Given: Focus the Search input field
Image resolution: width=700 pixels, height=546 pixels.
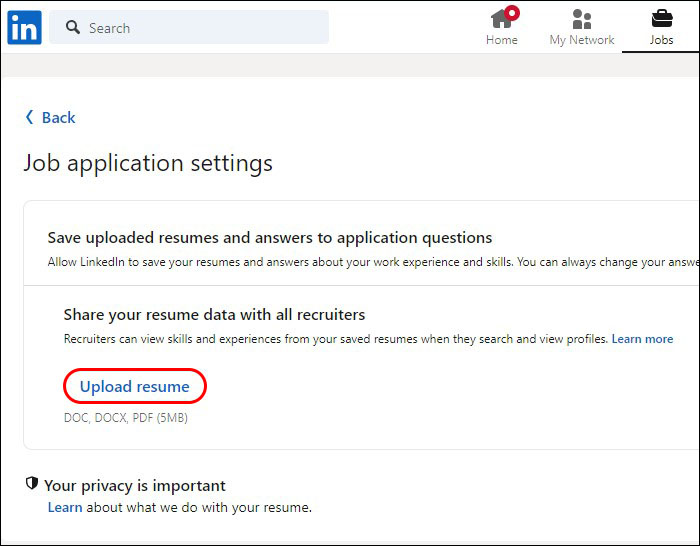Looking at the screenshot, I should click(200, 28).
